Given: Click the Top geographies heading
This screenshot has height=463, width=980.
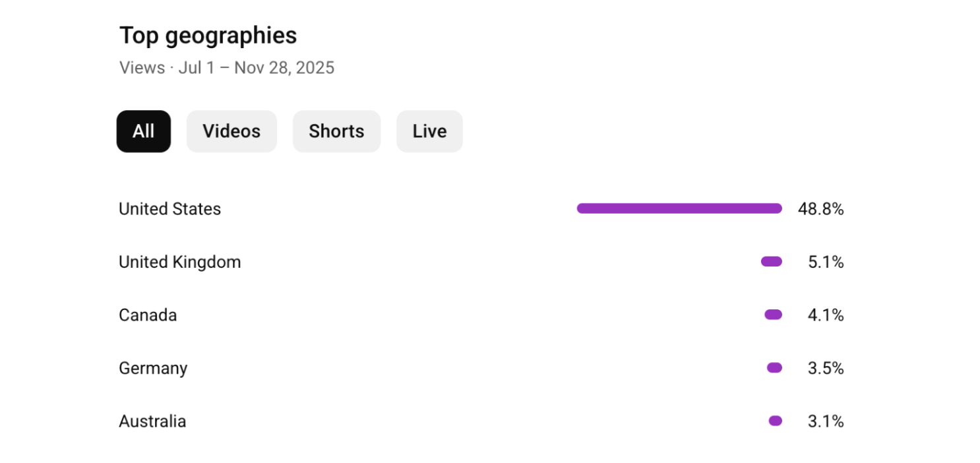Looking at the screenshot, I should tap(208, 36).
